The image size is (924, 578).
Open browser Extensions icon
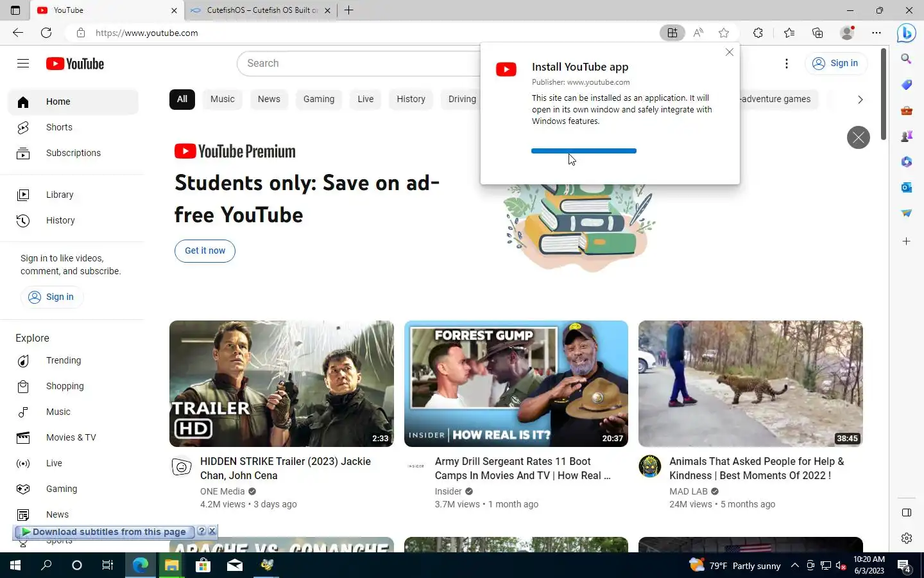(758, 33)
